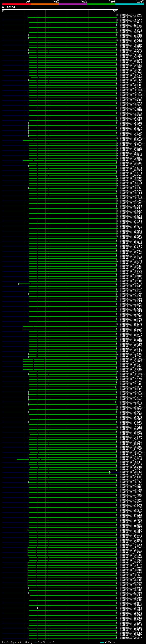Click the orange ~40% identity legend segment

pyautogui.click(x=45, y=4)
